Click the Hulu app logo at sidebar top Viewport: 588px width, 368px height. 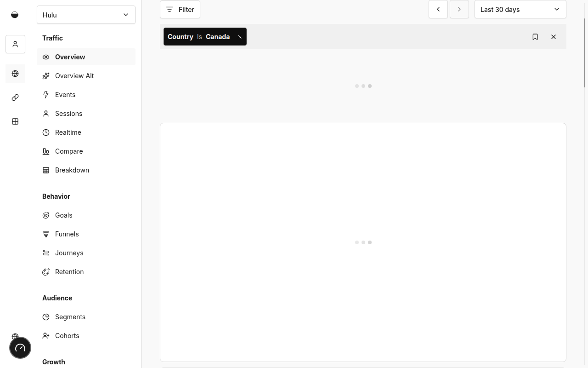[15, 14]
